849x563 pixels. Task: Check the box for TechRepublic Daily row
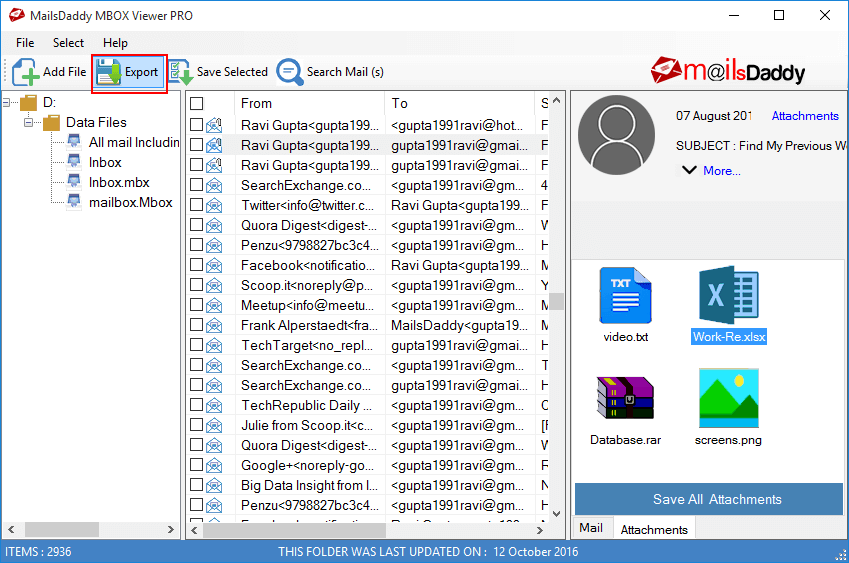coord(197,405)
